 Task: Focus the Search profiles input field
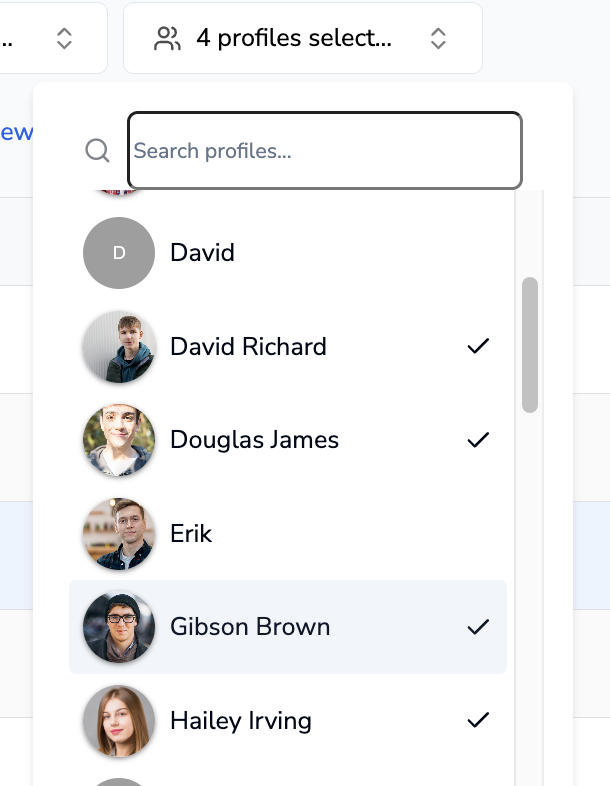(x=325, y=151)
